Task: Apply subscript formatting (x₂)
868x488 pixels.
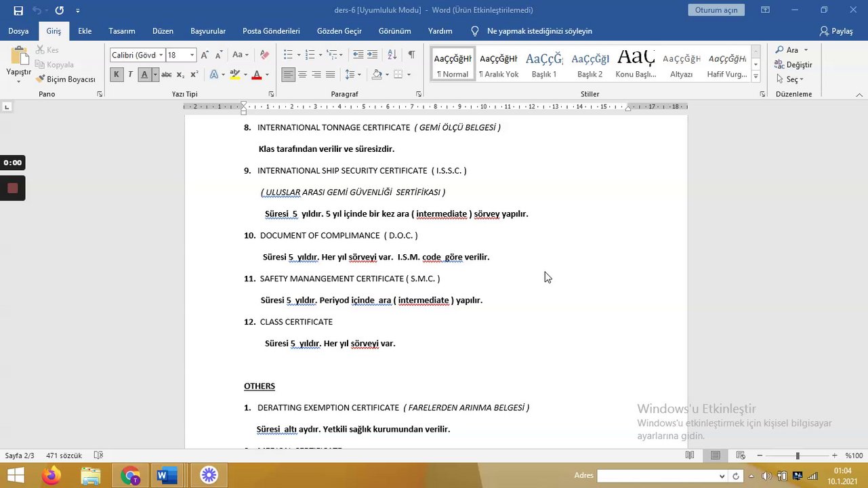Action: pyautogui.click(x=181, y=75)
